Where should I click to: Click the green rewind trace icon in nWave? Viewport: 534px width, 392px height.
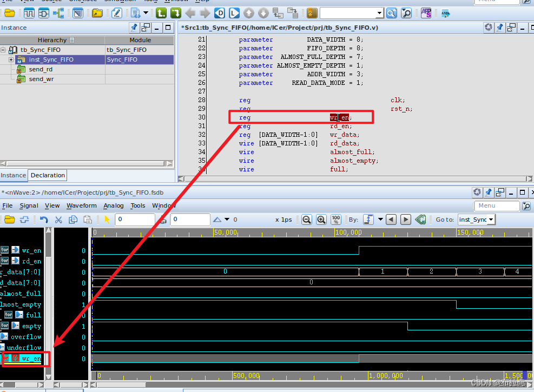[420, 220]
